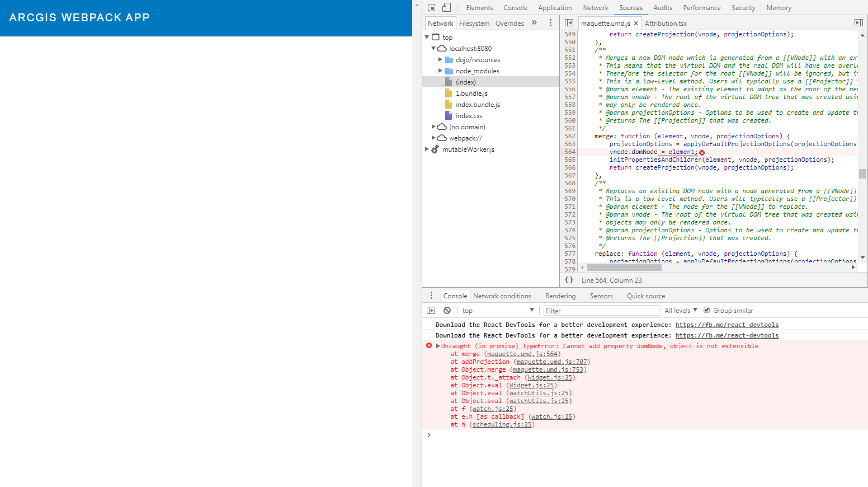The width and height of the screenshot is (868, 487).
Task: Activate the inspect element picker icon
Action: click(x=431, y=8)
